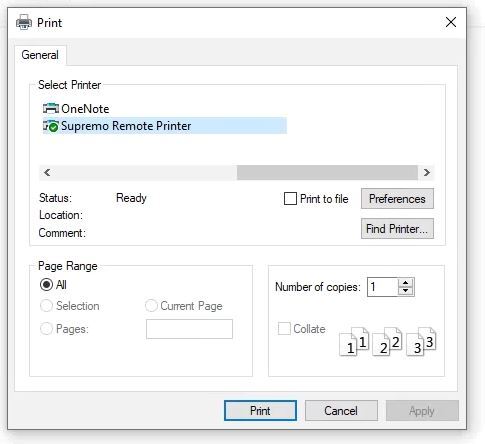Select the OneNote printer icon
Image resolution: width=485 pixels, height=444 pixels.
51,109
